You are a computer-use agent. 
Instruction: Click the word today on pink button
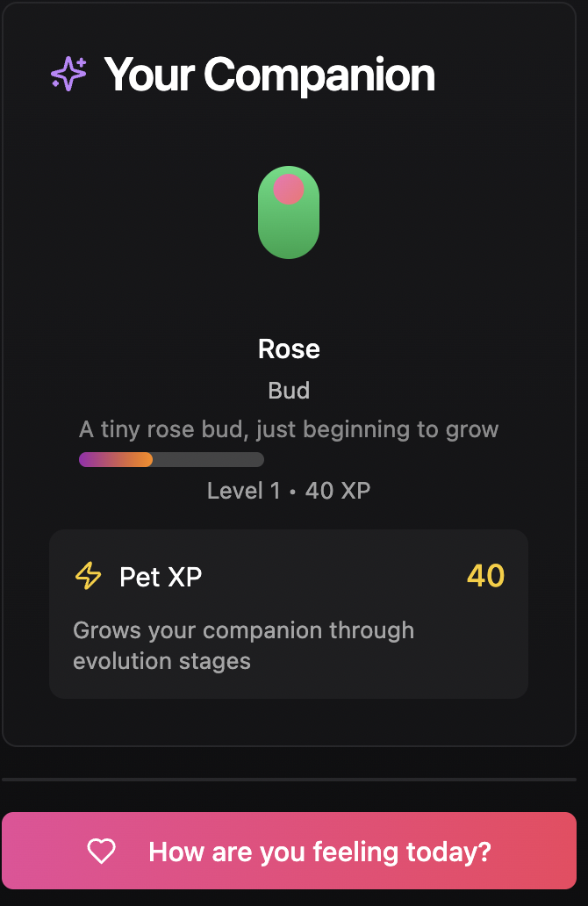click(448, 852)
